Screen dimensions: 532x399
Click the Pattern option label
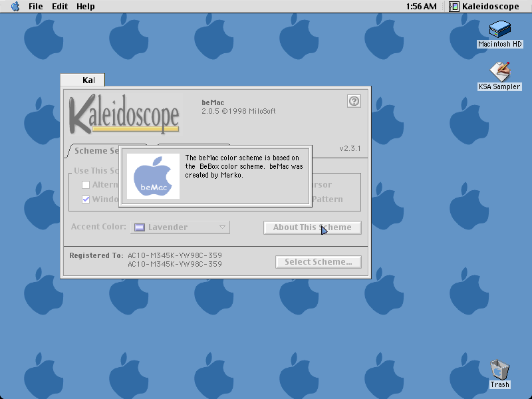click(327, 199)
